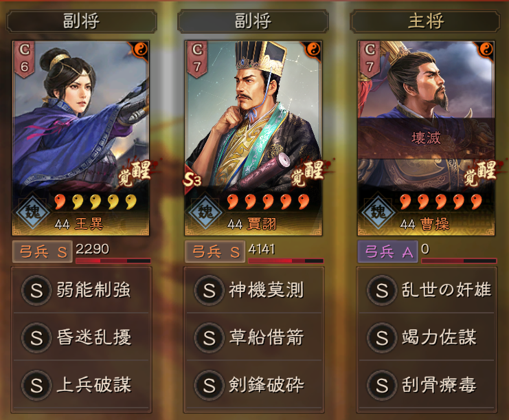509x420 pixels.
Task: Open the 曹操 general portrait marked 壊滅
Action: [426, 138]
